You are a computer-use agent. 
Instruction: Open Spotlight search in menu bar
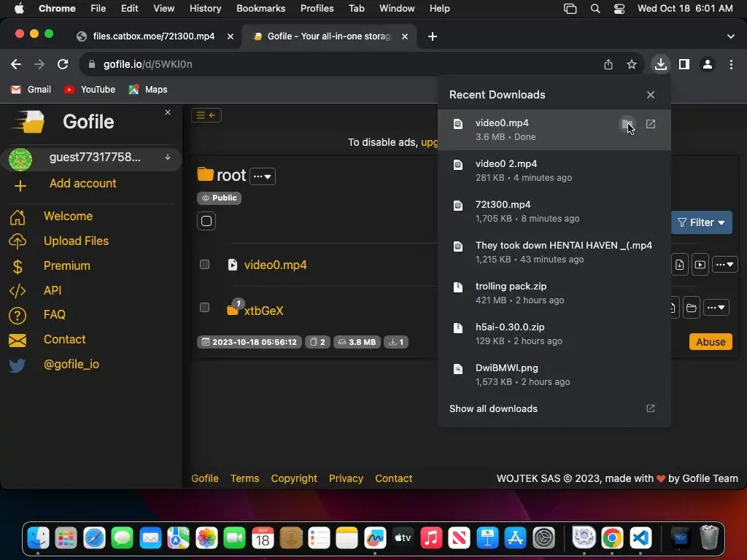(595, 9)
